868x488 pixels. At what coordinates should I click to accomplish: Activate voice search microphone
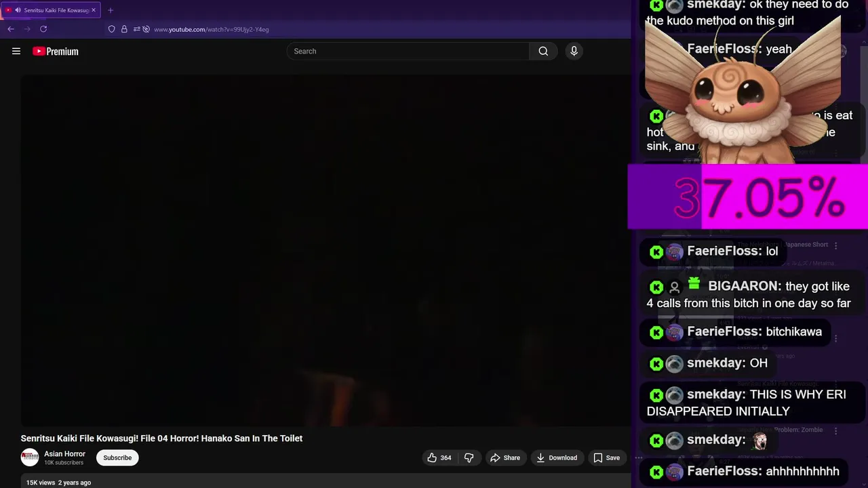coord(574,51)
